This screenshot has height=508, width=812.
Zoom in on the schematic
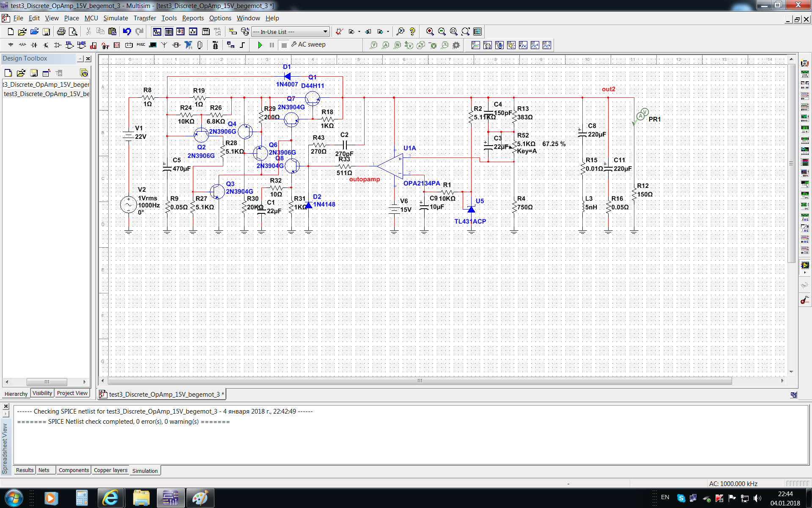pos(430,32)
